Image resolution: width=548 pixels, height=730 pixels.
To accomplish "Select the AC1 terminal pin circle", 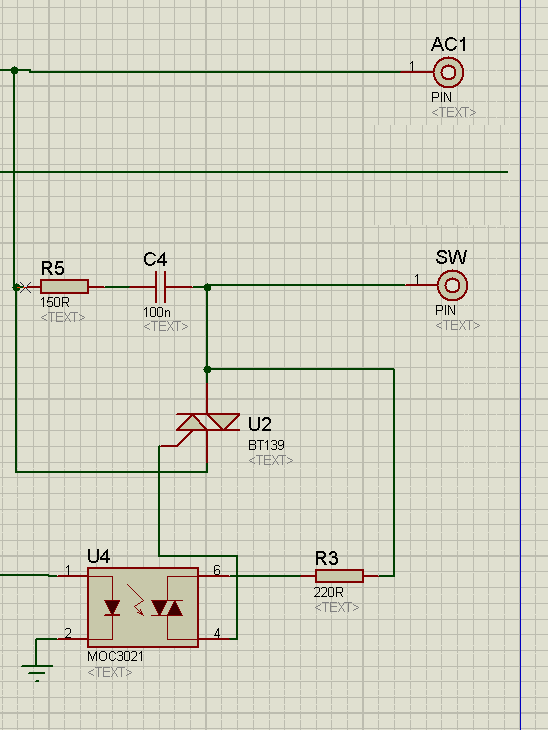I will pos(448,72).
